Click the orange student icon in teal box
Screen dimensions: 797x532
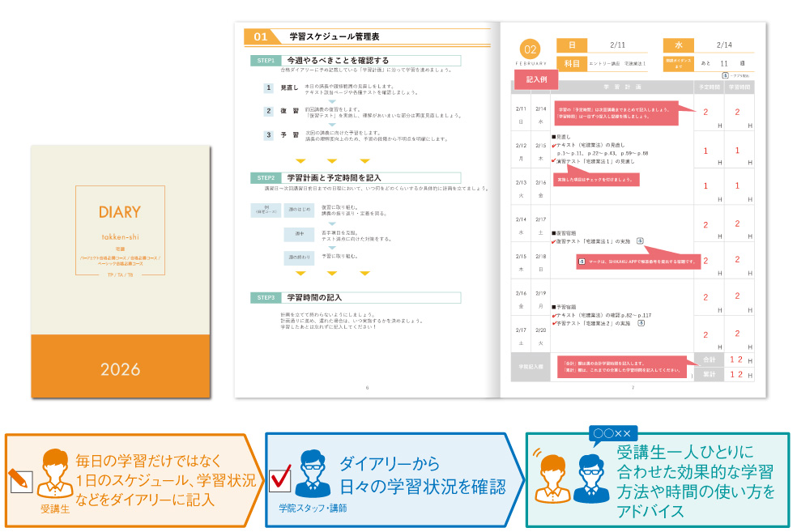click(553, 479)
